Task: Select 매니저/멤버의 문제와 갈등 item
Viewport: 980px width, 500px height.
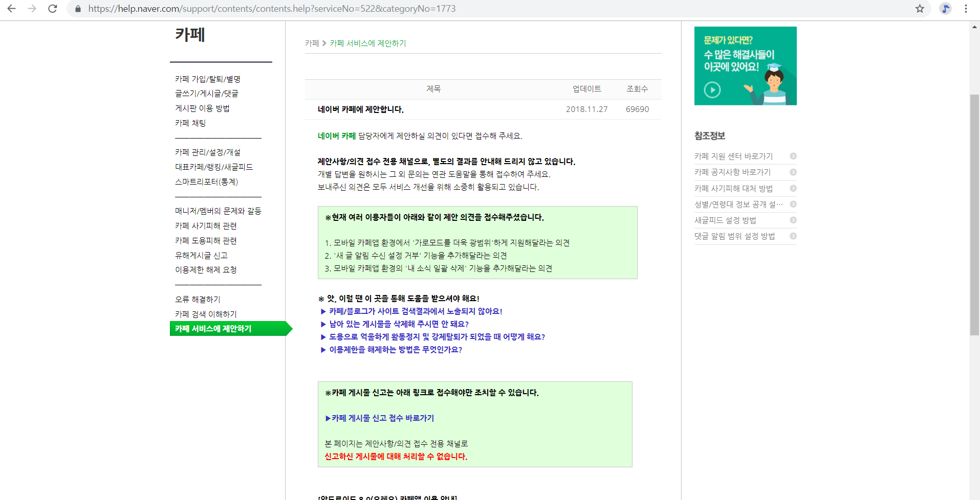Action: (218, 211)
